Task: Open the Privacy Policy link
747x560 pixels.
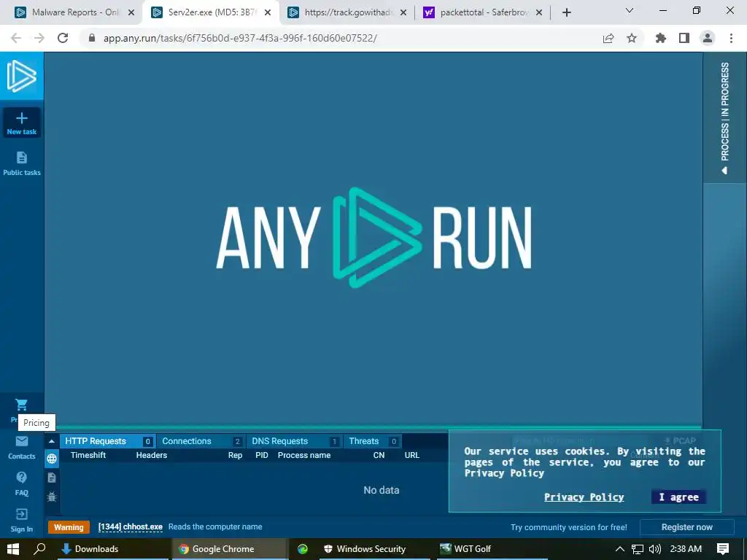Action: tap(584, 497)
